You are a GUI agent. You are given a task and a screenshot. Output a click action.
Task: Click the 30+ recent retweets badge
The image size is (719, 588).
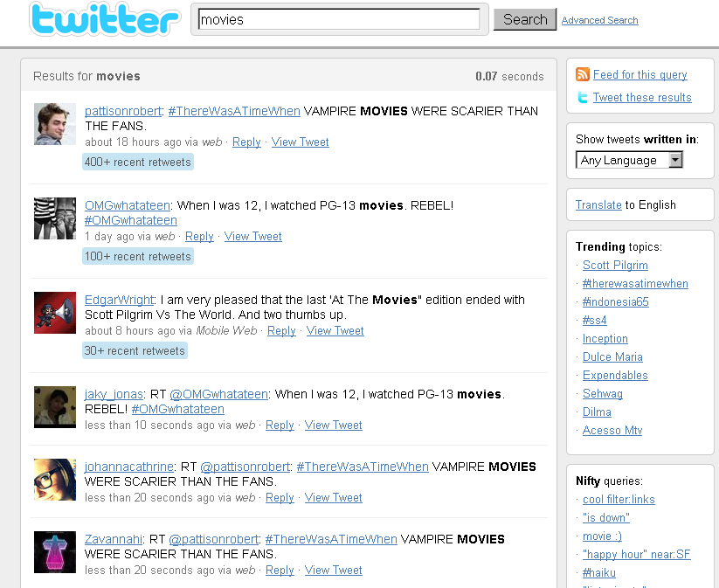[x=135, y=351]
